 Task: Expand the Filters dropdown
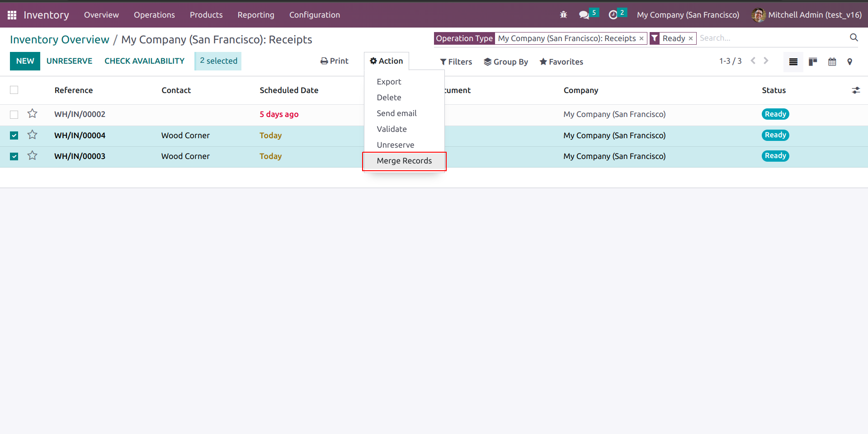[x=456, y=62]
